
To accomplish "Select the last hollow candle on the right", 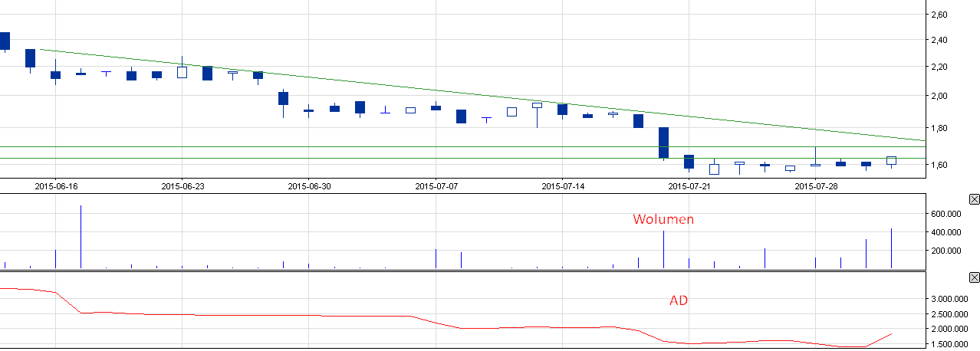I will pos(891,160).
